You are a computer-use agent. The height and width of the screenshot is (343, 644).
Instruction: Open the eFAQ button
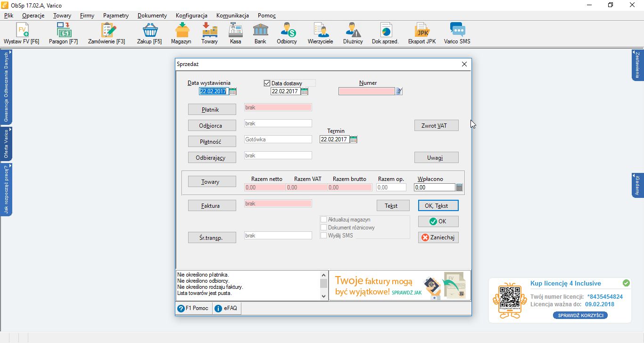227,308
